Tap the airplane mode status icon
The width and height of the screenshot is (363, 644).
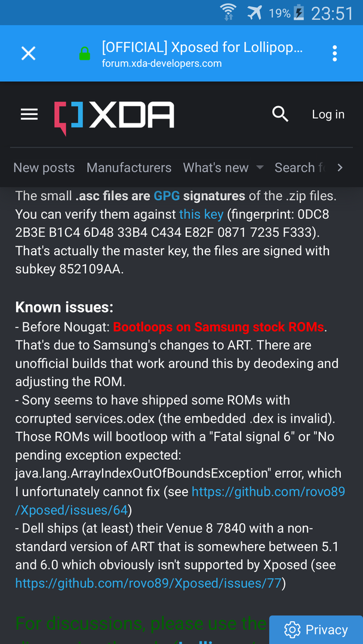tap(254, 13)
